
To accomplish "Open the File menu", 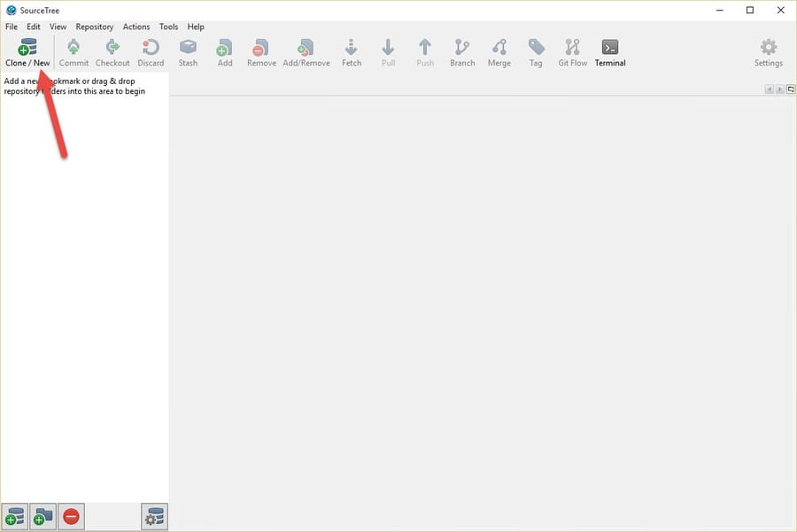I will (12, 27).
